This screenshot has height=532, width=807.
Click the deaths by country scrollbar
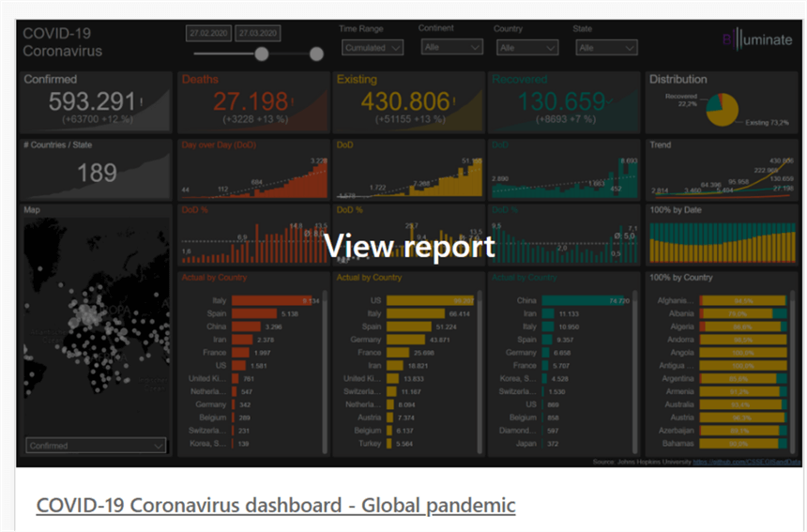(x=325, y=371)
